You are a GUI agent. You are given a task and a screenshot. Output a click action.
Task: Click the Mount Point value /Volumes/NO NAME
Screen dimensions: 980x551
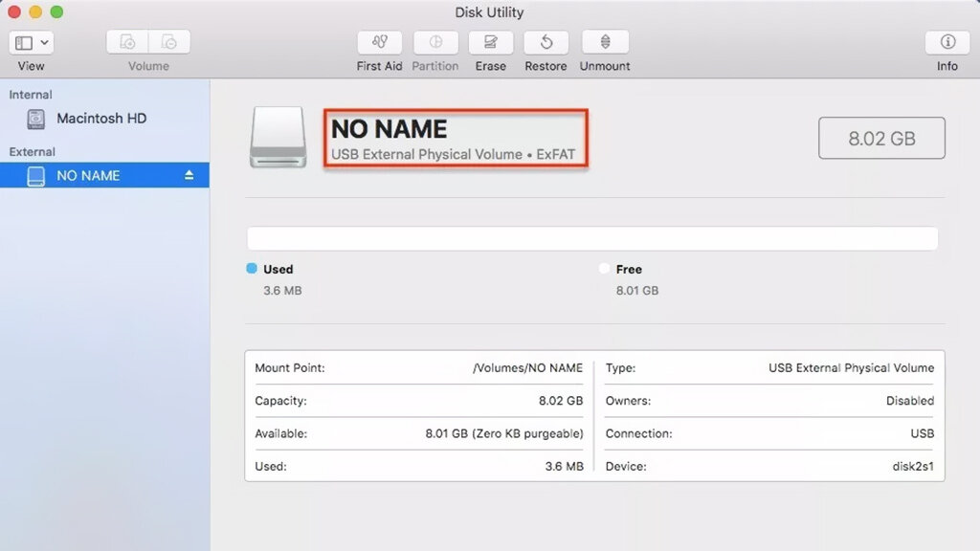(527, 368)
